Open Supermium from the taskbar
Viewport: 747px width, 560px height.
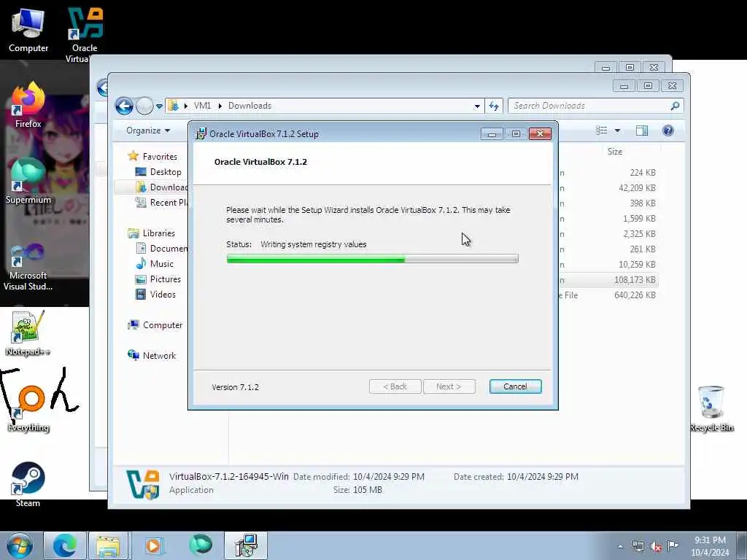click(x=201, y=545)
